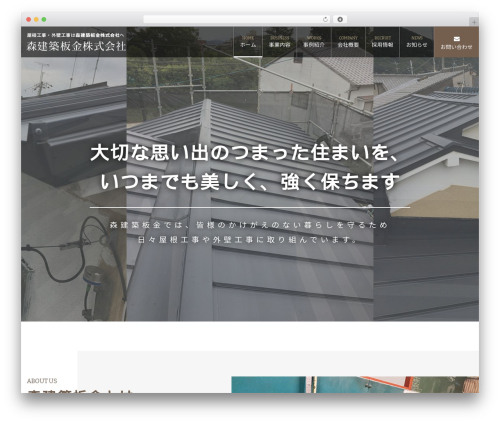Viewport: 500px width, 423px height.
Task: Click the text line 森建築板金では、皆様のかけがえのない暮らしを守るため
Action: pos(249,225)
